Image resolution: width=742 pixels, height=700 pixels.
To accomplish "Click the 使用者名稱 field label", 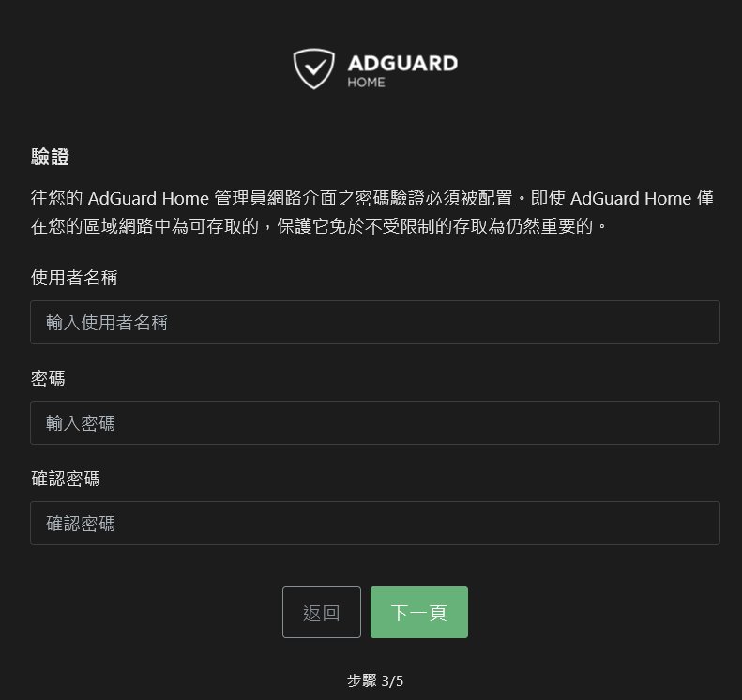I will pos(74,278).
